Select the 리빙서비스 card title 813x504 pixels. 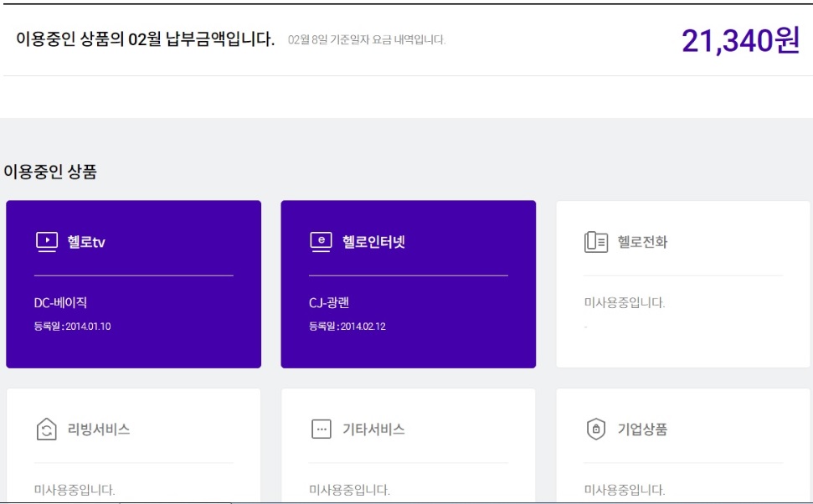(98, 429)
